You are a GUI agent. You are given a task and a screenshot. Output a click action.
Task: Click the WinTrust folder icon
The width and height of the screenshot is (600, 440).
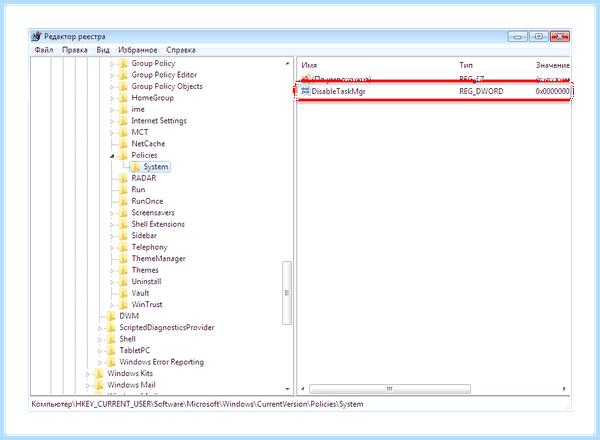pyautogui.click(x=123, y=305)
